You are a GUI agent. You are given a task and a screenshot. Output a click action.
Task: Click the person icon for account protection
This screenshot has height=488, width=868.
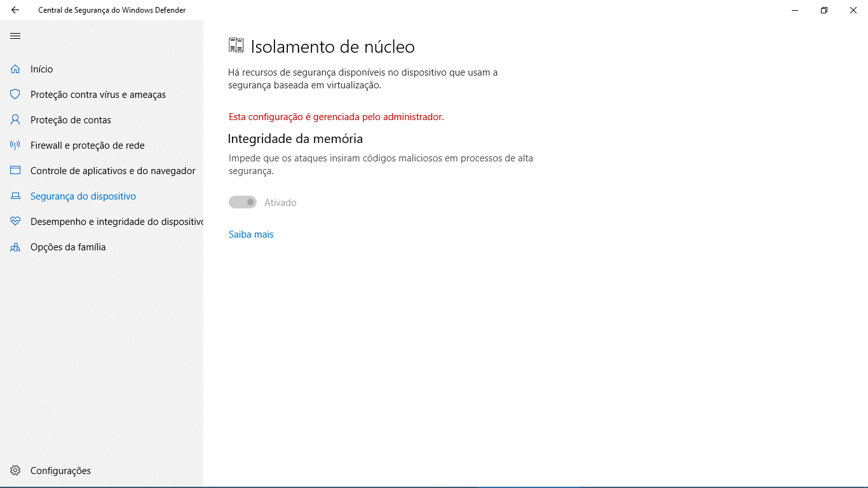pos(15,120)
